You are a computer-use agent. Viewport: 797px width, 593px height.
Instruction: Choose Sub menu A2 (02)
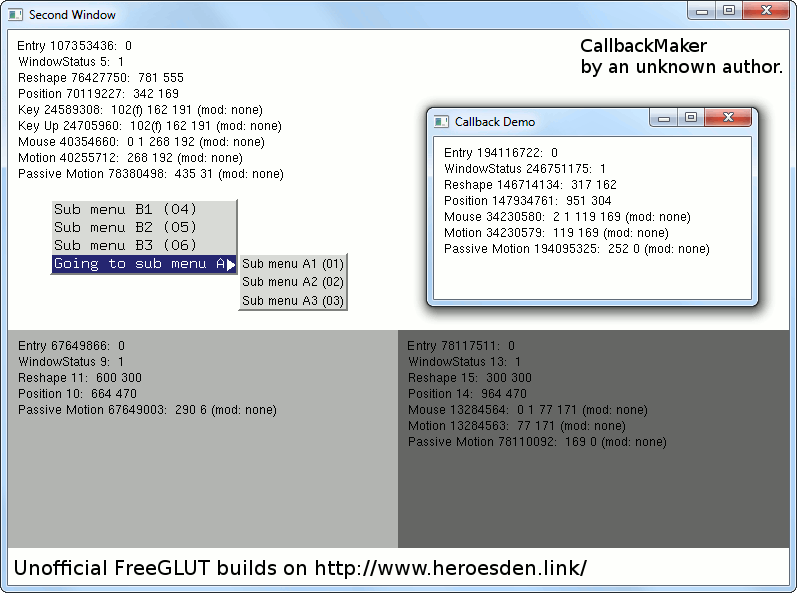click(293, 282)
